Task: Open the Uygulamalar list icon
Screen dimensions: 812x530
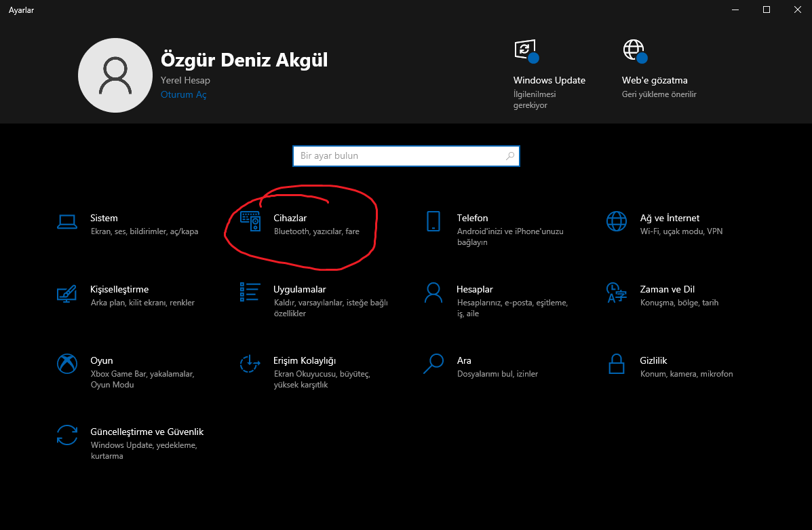Action: [250, 292]
